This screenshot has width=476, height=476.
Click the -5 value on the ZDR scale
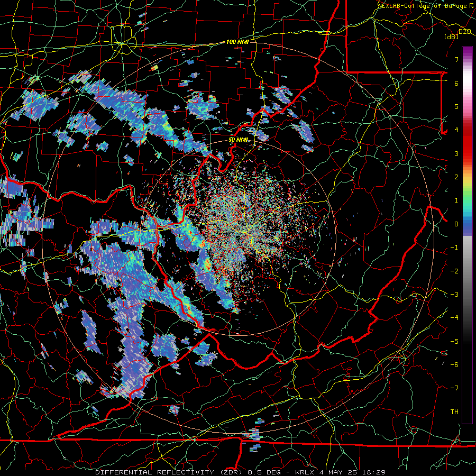point(454,341)
